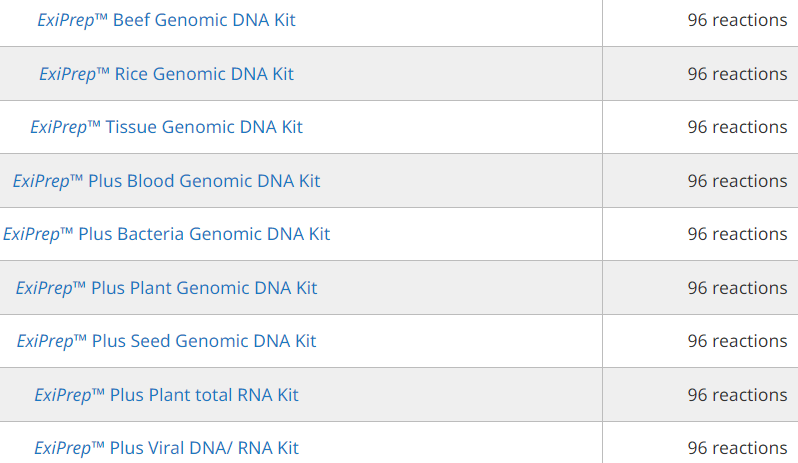Viewport: 798px width, 463px height.
Task: Click blank cell space after Rice Genomic DNA Kit
Action: (x=448, y=74)
